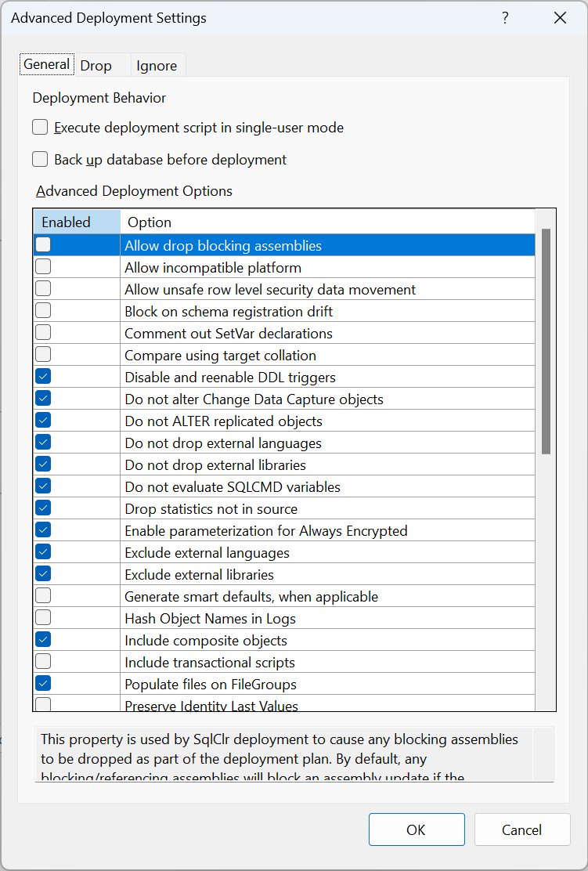Click the Cancel button

pos(522,829)
